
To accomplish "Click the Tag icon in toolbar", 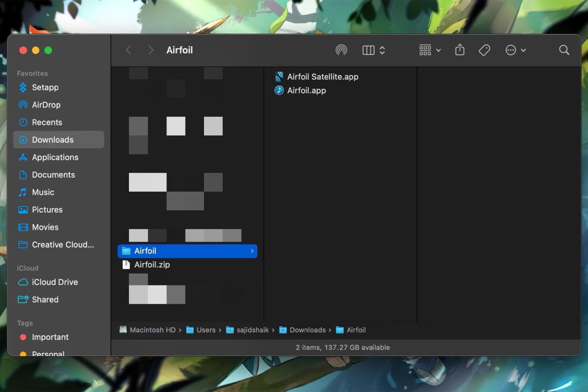I will pos(485,50).
